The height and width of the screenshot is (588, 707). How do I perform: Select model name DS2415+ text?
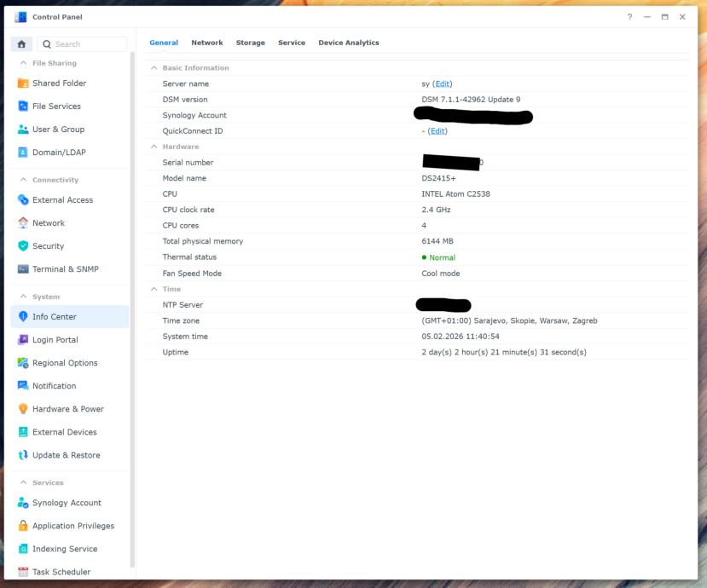[438, 178]
